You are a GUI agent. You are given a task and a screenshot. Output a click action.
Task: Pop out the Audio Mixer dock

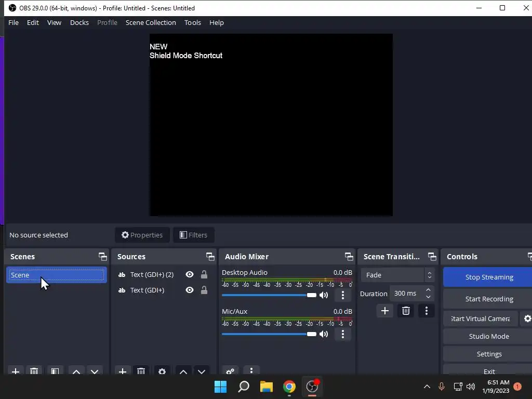[349, 257]
